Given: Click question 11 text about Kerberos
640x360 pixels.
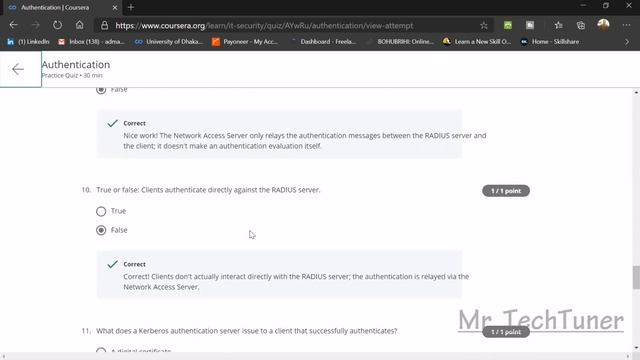Looking at the screenshot, I should pyautogui.click(x=247, y=331).
